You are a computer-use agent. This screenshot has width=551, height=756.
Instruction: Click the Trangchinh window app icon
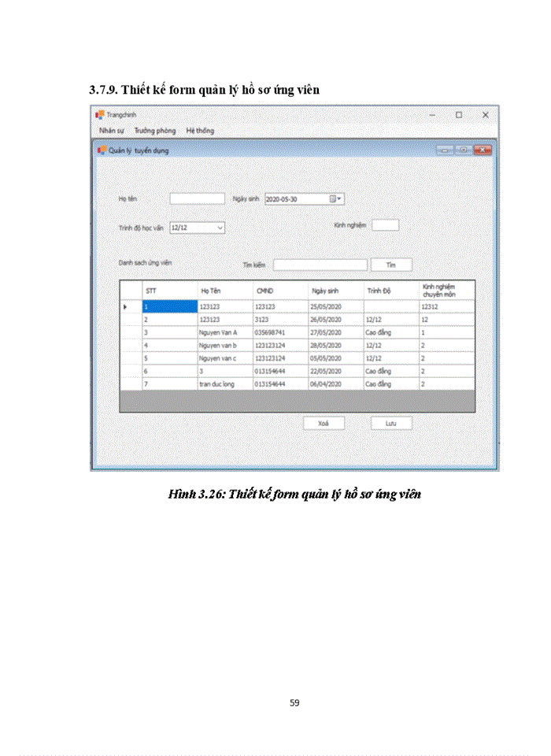(x=100, y=115)
